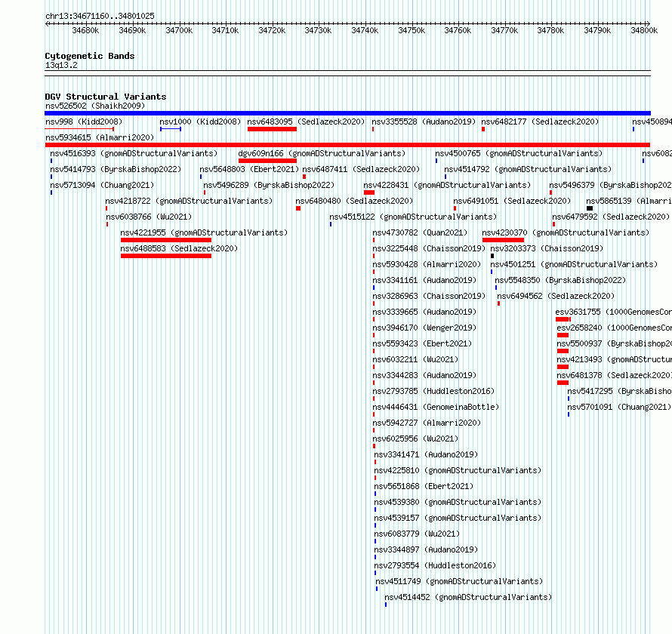672x634 pixels.
Task: Open nsv998 (Kidd2008) variant
Action: [84, 122]
